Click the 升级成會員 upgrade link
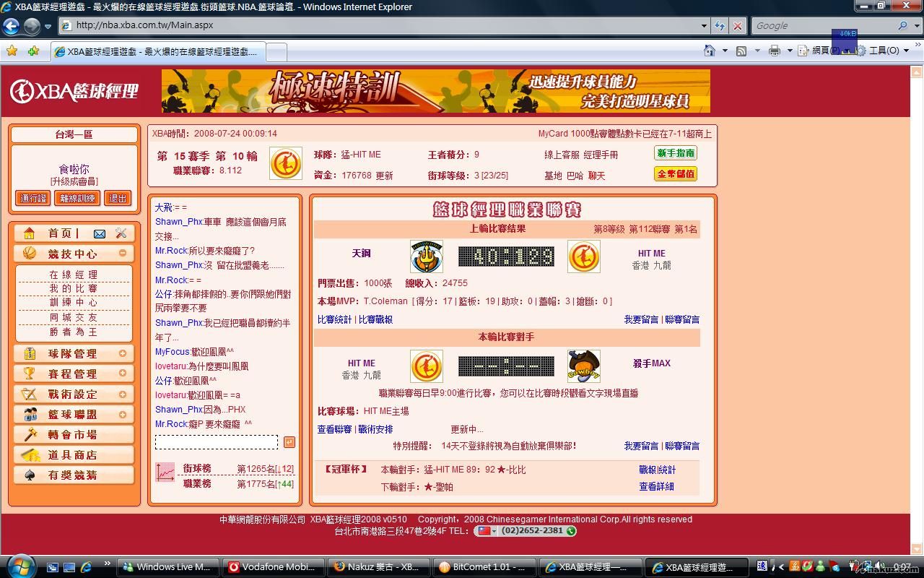This screenshot has width=924, height=578. (x=74, y=181)
